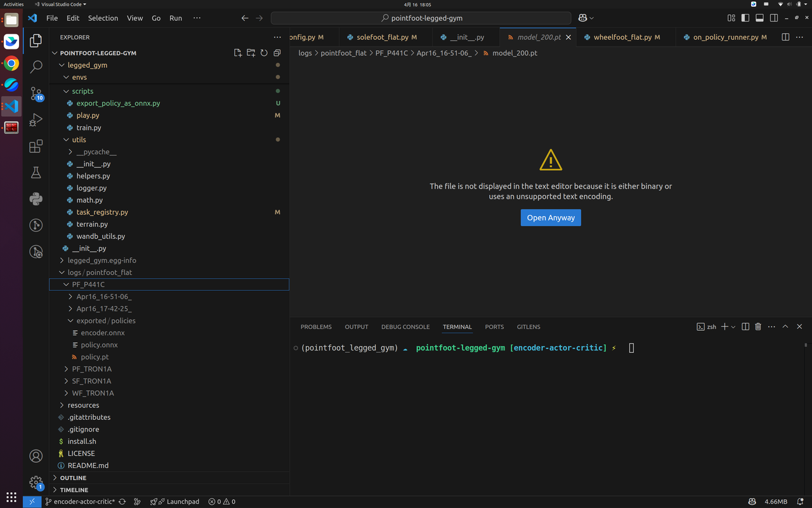The height and width of the screenshot is (508, 812).
Task: Create a new file in explorer
Action: click(x=238, y=53)
